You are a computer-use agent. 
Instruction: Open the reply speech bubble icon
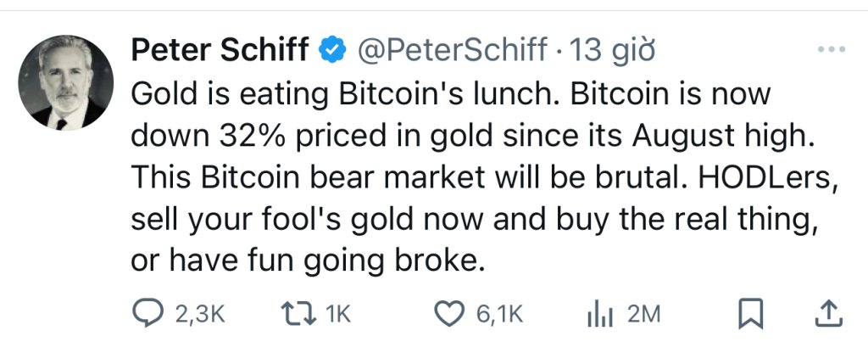pos(151,313)
